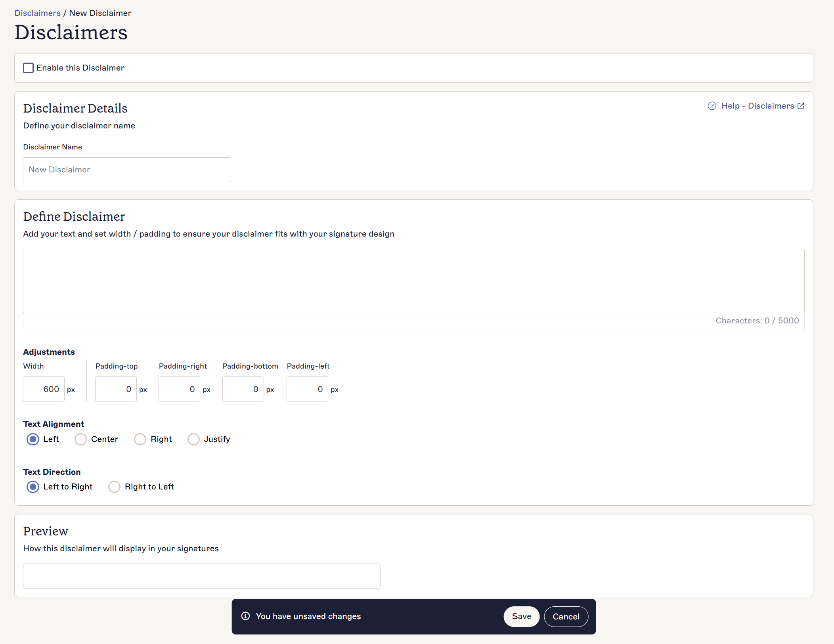This screenshot has height=644, width=834.
Task: Click the Padding-bottom value field
Action: tap(243, 389)
